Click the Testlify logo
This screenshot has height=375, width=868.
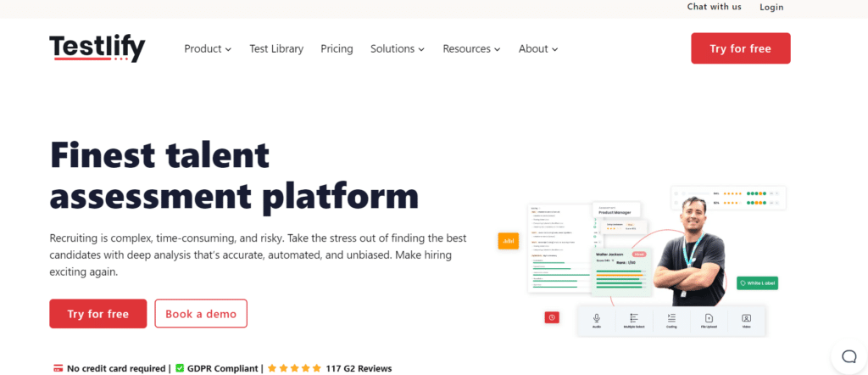97,48
